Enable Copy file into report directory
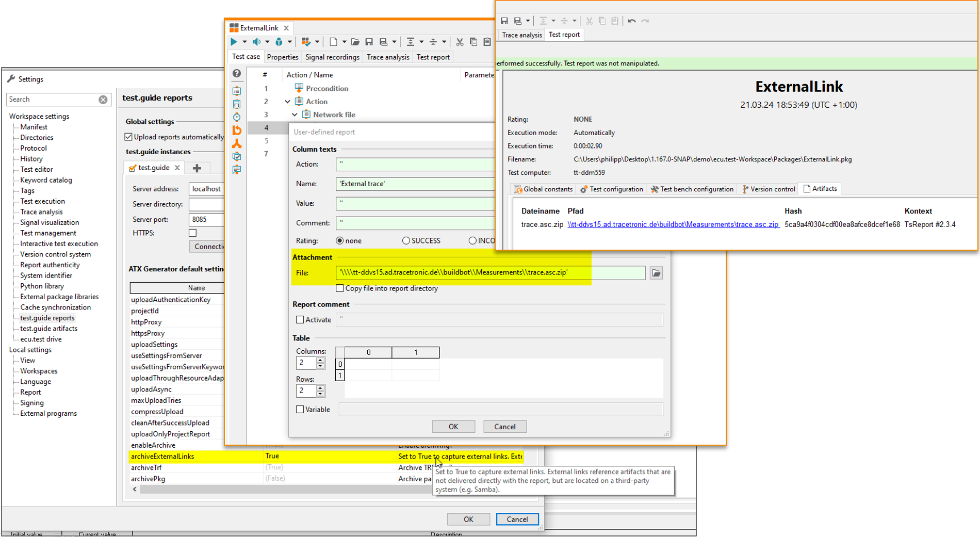This screenshot has width=980, height=537. pos(340,288)
